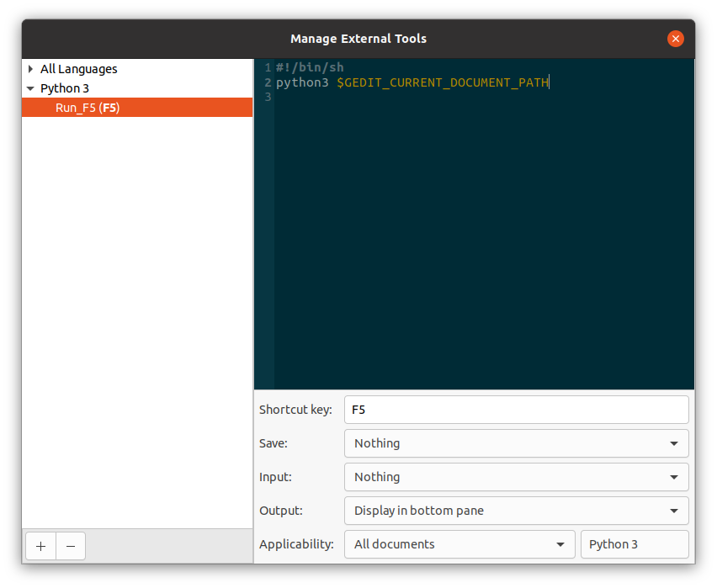Click the minus icon to remove the tool
This screenshot has height=588, width=717.
coord(71,546)
